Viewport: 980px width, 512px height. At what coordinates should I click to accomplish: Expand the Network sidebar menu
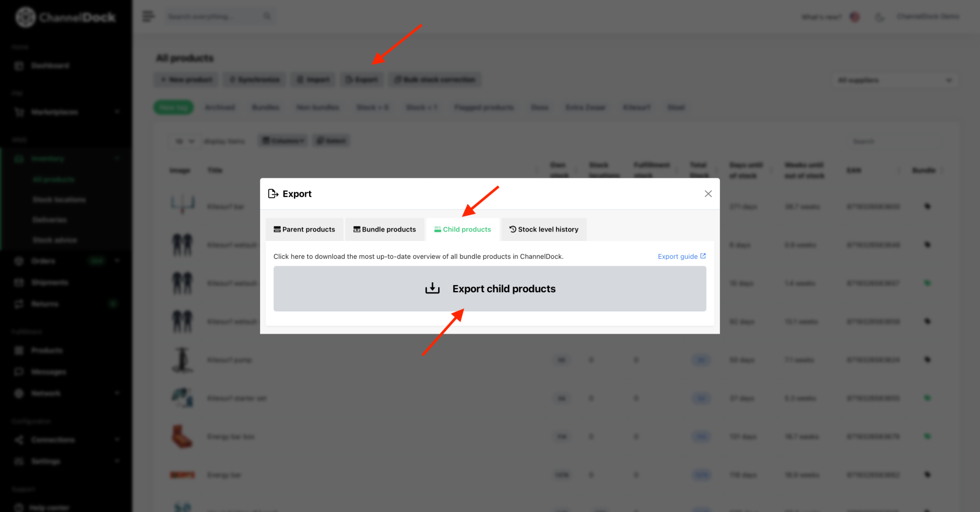pyautogui.click(x=117, y=393)
